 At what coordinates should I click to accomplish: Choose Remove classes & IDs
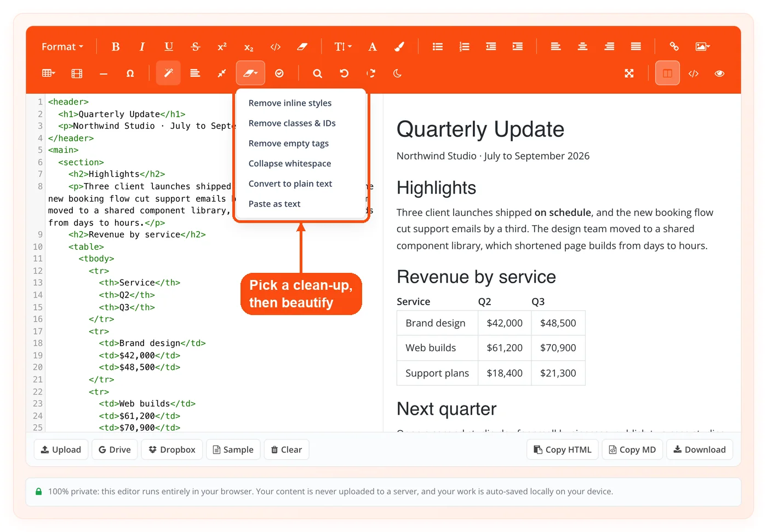point(292,123)
